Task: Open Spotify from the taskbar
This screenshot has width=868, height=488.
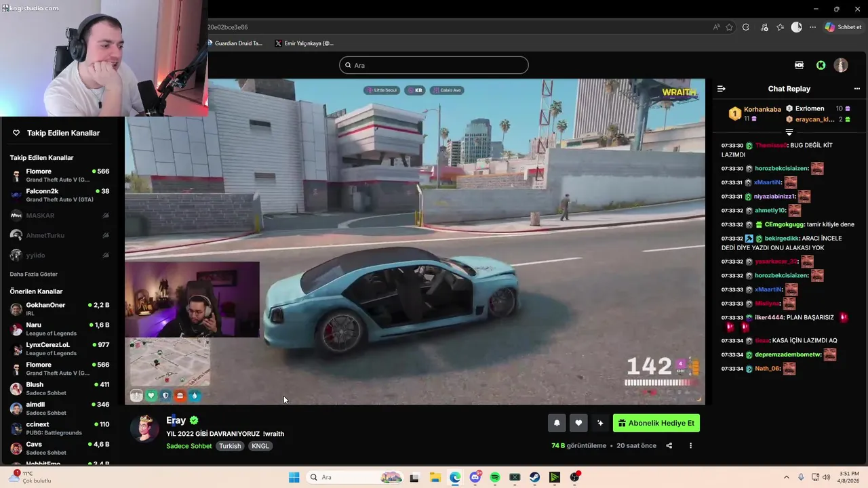Action: pyautogui.click(x=495, y=477)
